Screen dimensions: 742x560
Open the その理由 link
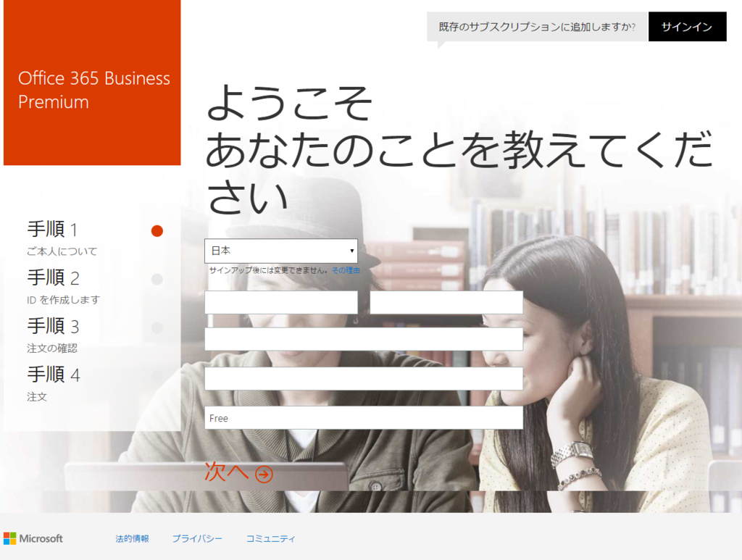346,270
